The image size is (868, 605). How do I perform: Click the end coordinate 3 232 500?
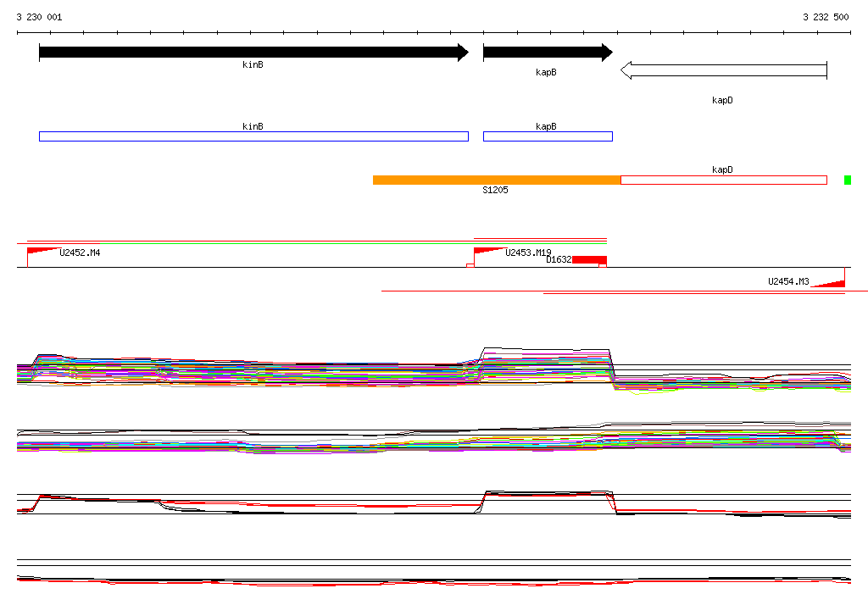[826, 17]
